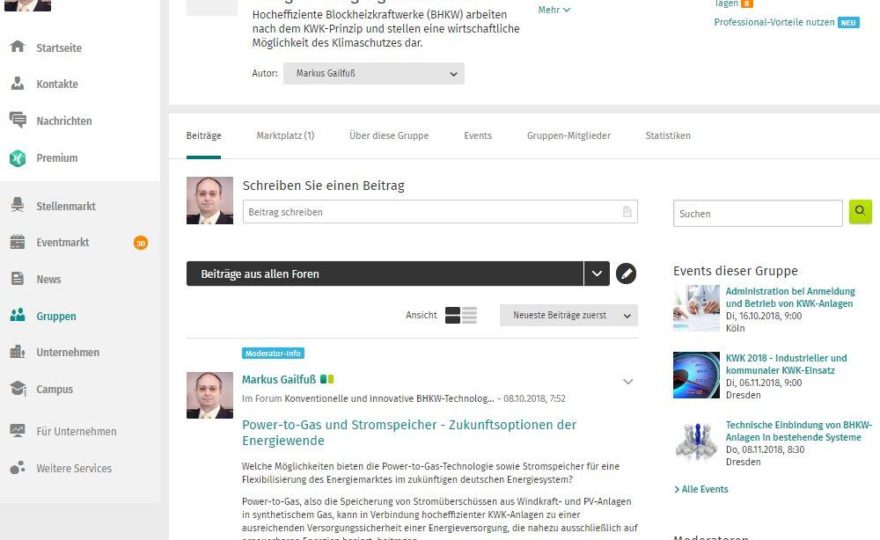This screenshot has height=540, width=880.
Task: Open Nachrichten via the speech-bubble icon
Action: pos(17,120)
